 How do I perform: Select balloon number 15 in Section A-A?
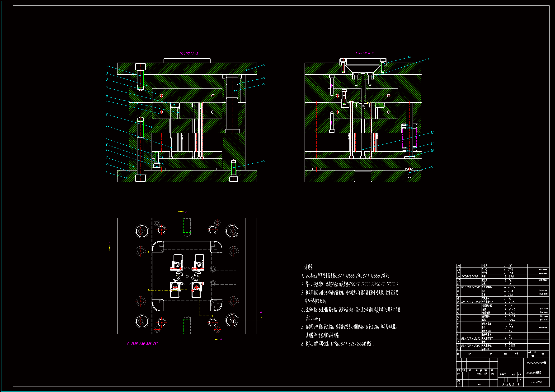pos(264,65)
